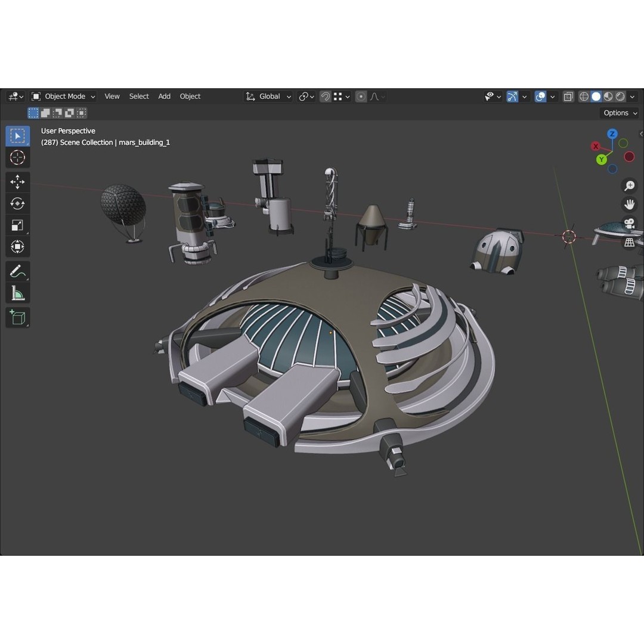Activate the Annotate tool
The width and height of the screenshot is (644, 644).
click(x=17, y=271)
